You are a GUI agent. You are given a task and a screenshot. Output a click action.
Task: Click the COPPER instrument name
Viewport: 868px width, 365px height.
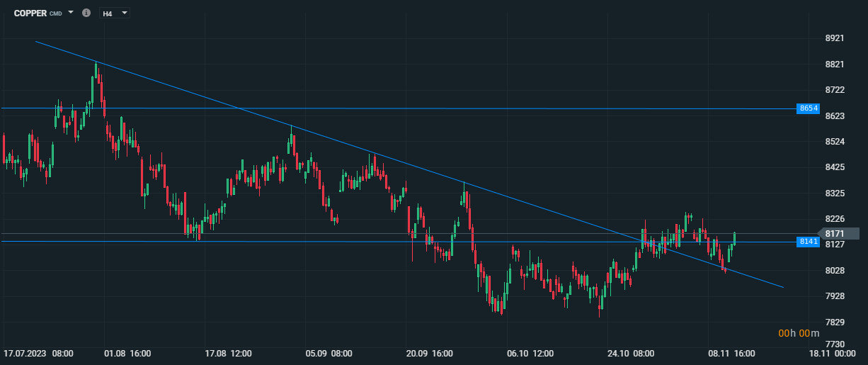(x=30, y=13)
